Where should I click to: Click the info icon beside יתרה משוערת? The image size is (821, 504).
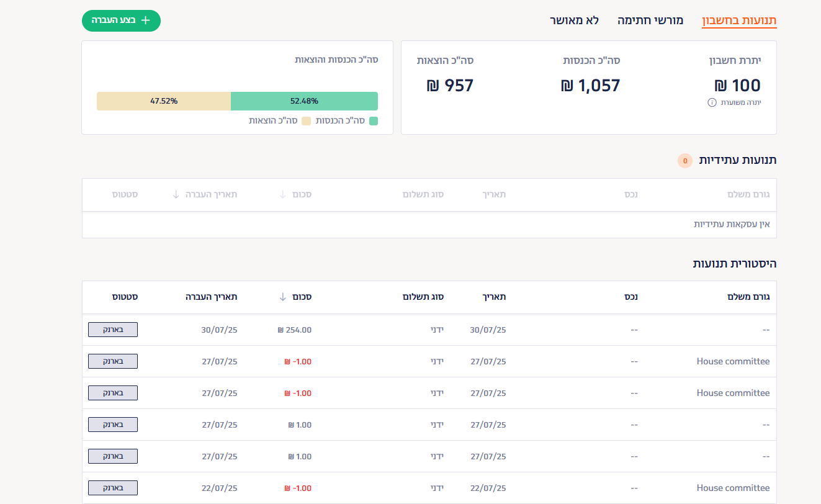[712, 102]
